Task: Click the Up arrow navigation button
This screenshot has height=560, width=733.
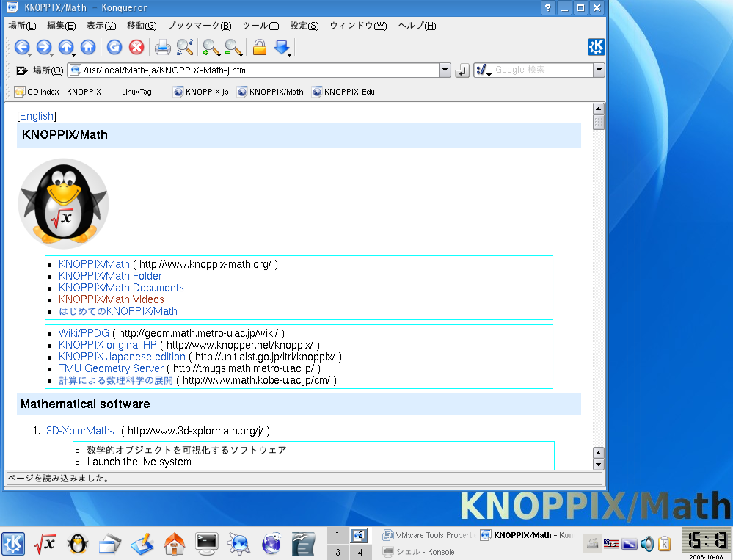Action: (66, 47)
